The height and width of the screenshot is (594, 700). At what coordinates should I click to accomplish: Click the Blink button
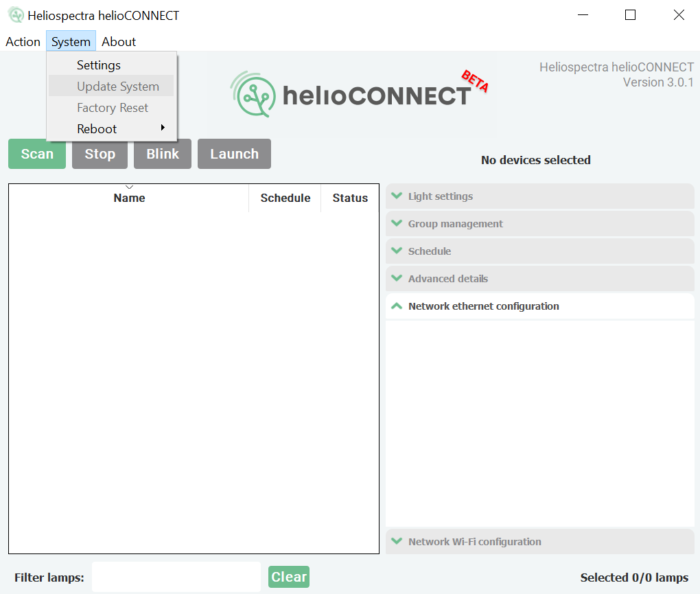click(163, 154)
